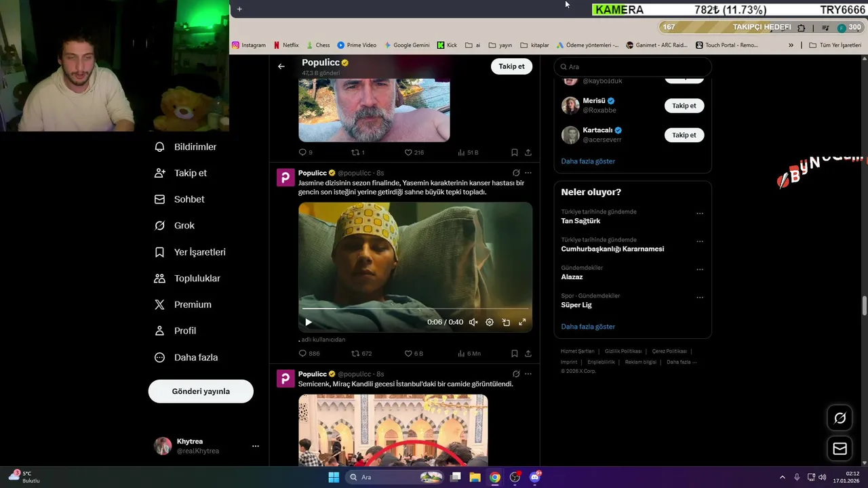
Task: Open Profil from the sidebar
Action: click(175, 331)
